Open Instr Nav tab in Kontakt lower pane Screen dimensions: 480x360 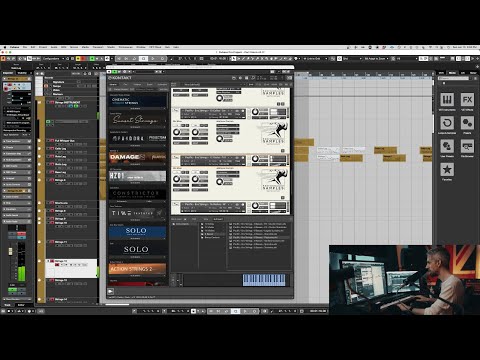(x=218, y=219)
